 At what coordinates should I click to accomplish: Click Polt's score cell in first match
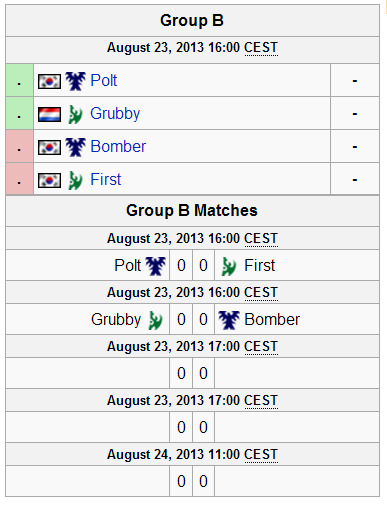coord(181,266)
